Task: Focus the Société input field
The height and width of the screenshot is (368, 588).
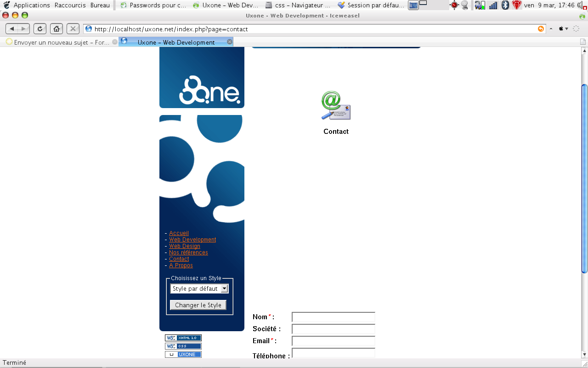Action: tap(334, 329)
